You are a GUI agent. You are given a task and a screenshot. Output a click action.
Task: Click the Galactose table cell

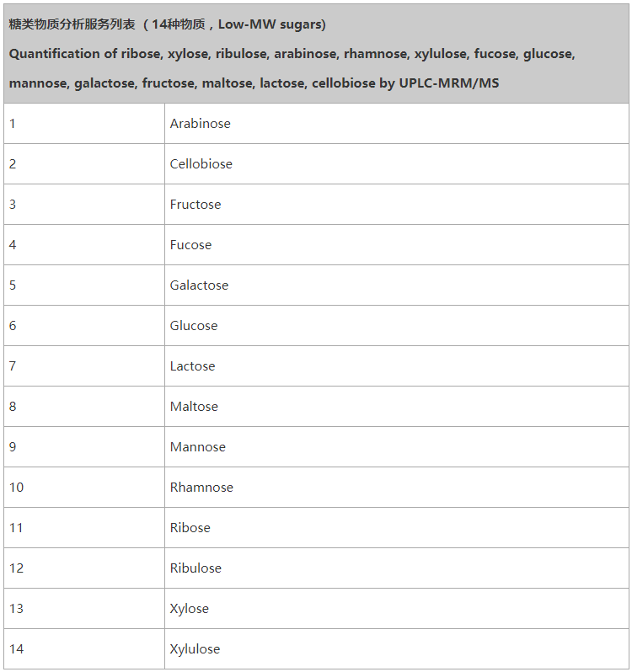tap(397, 285)
